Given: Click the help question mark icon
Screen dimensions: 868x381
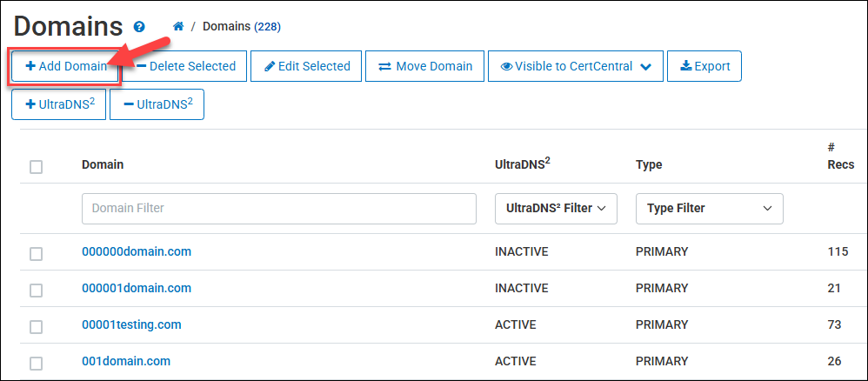Looking at the screenshot, I should 139,27.
